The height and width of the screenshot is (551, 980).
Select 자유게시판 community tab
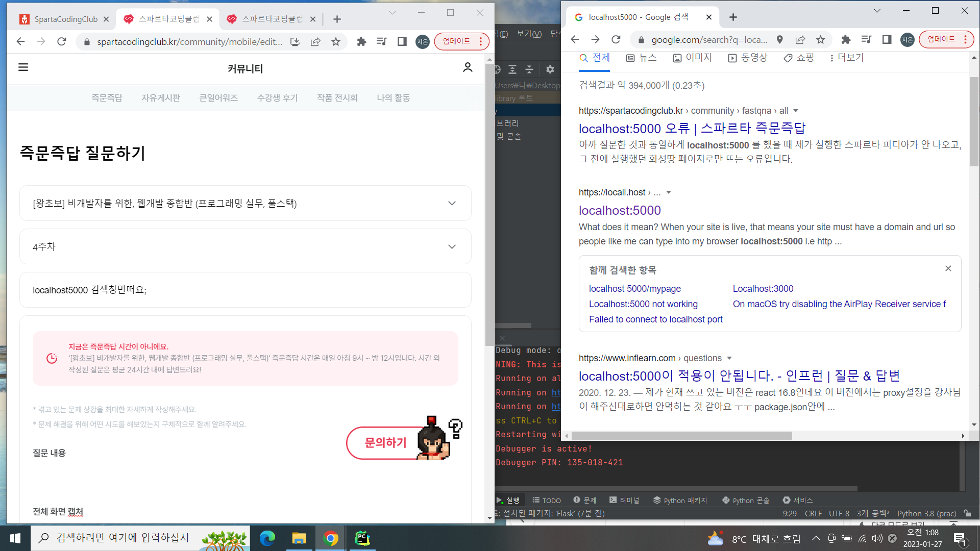[161, 97]
